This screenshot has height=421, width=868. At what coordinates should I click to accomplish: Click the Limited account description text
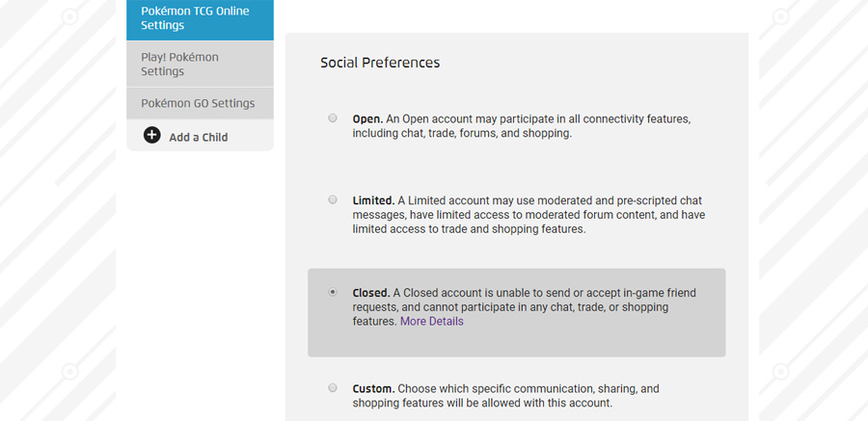(529, 215)
